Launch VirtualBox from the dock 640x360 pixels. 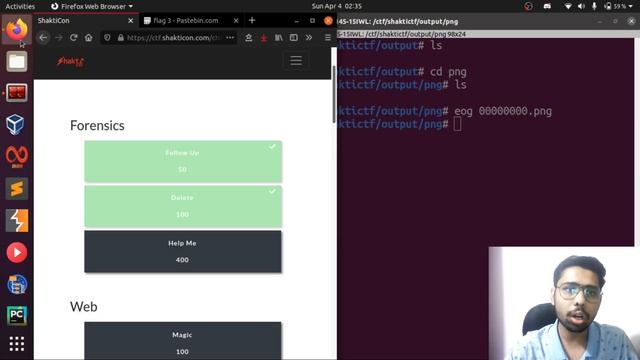click(16, 124)
